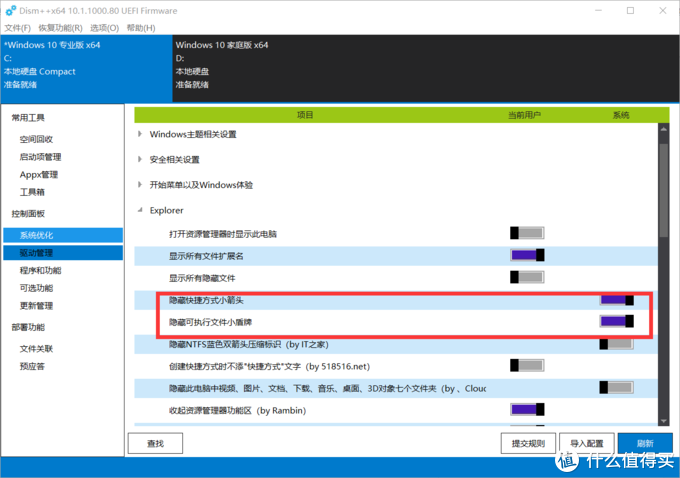Open 可选功能 in sidebar

pos(36,288)
